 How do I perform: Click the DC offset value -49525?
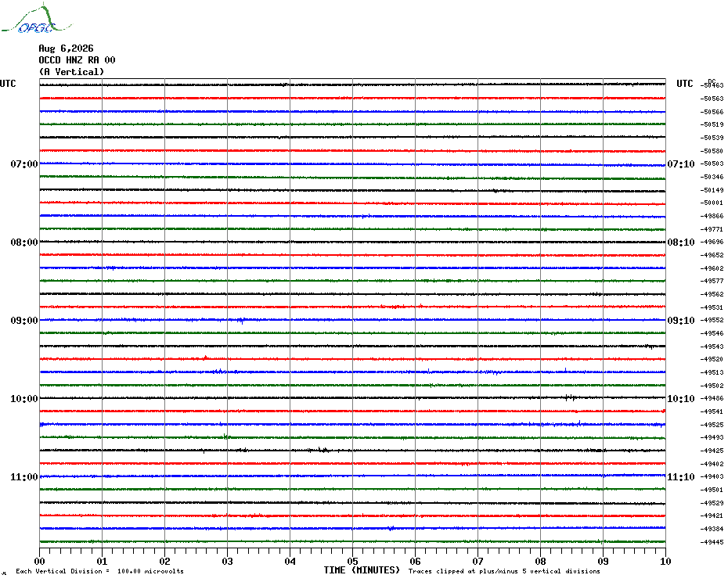(712, 425)
